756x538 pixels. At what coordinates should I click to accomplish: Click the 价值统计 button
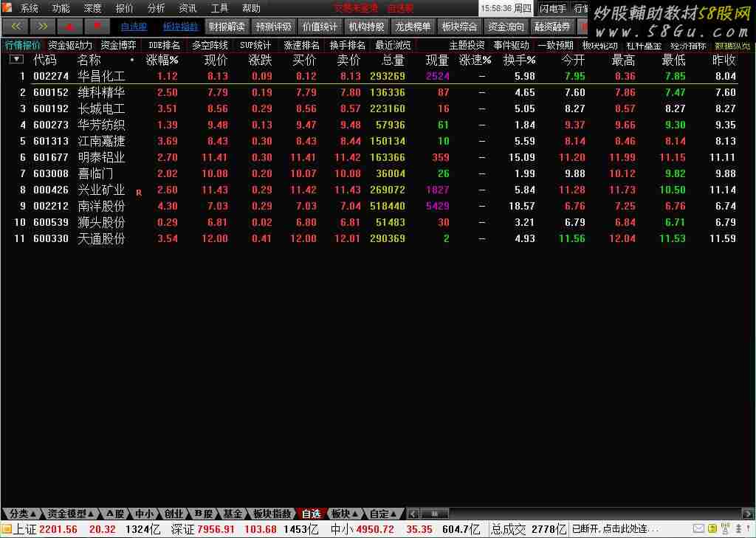(x=320, y=27)
